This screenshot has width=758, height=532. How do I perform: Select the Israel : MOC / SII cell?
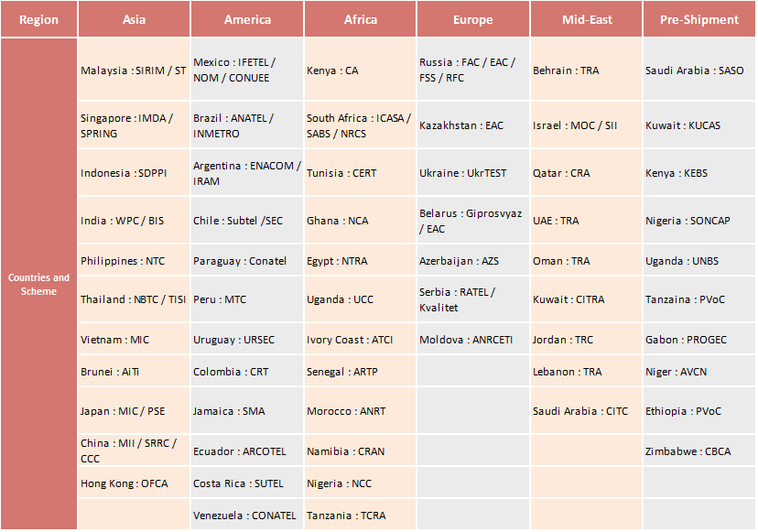click(x=586, y=125)
